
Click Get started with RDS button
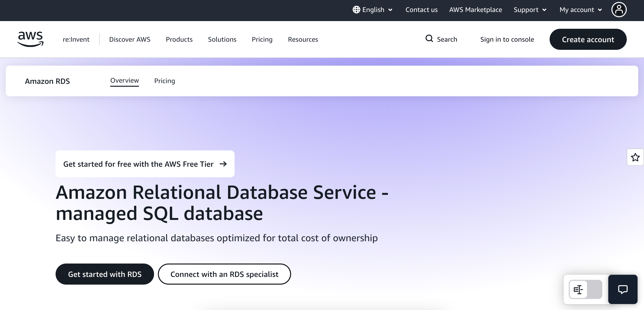tap(104, 274)
